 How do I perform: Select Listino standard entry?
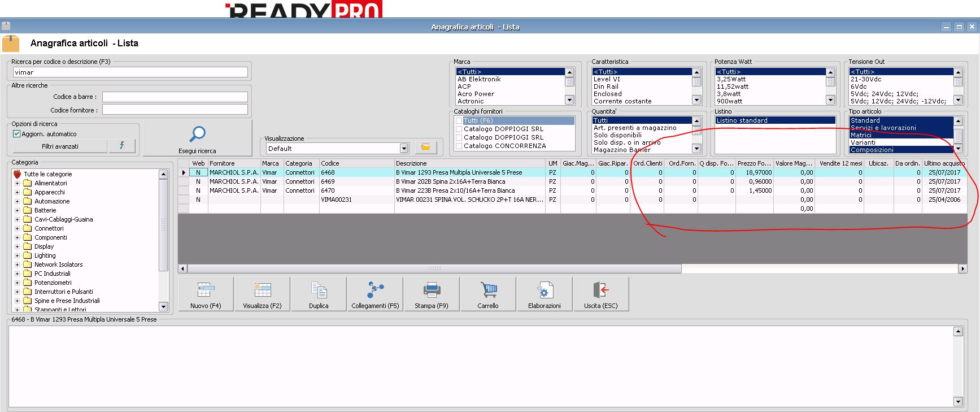775,120
